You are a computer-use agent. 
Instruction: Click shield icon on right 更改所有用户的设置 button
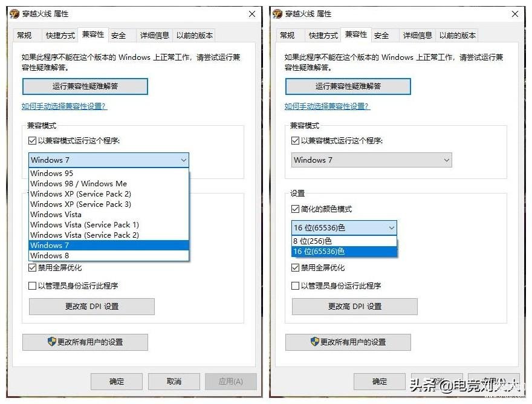tap(315, 342)
